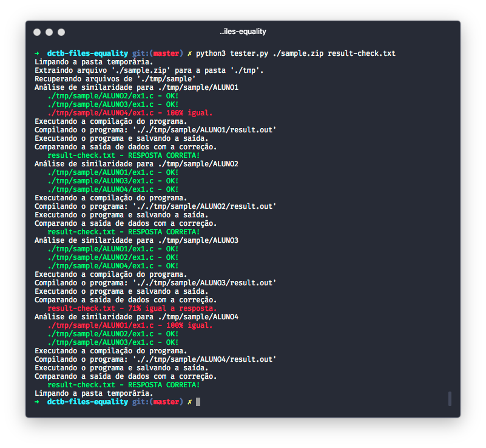Click line 'Compilando o programa: ALUNO4/result.out'
Viewport: 486px width, 448px height.
[x=155, y=359]
